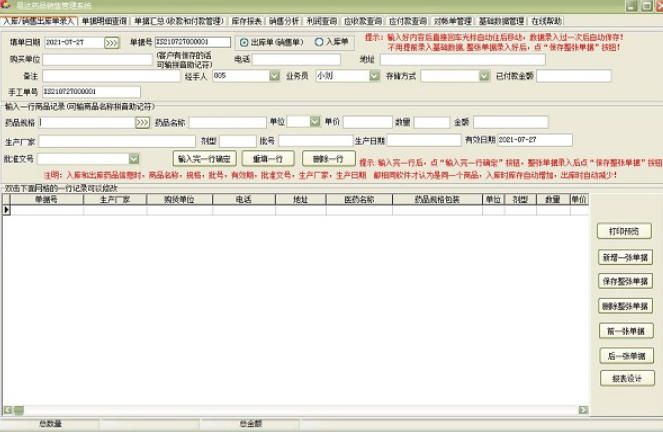Click the 单据号 column header in grid
The width and height of the screenshot is (663, 432).
[x=47, y=200]
